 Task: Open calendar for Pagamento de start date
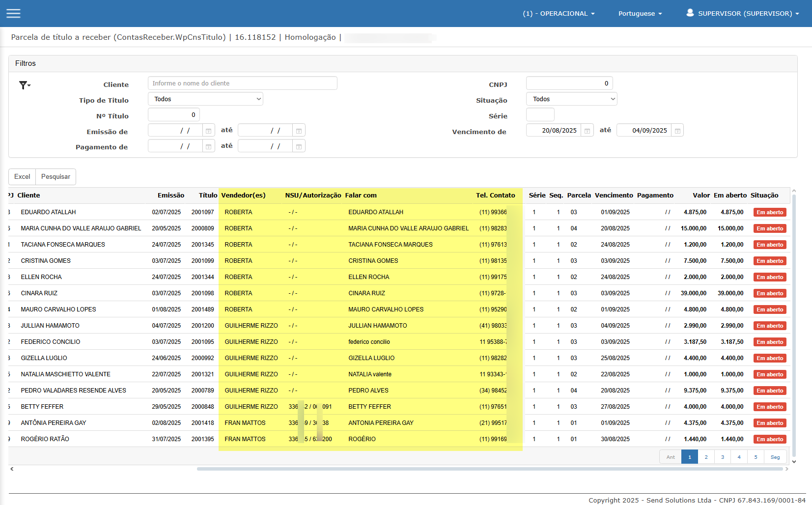tap(208, 146)
